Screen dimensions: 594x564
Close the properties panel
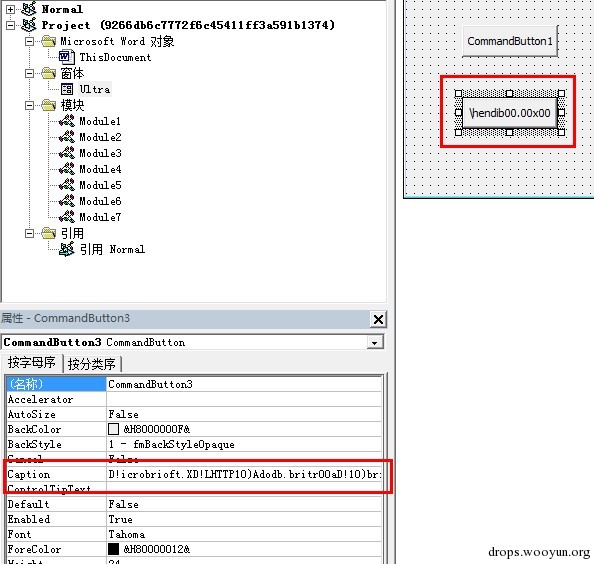pos(378,319)
